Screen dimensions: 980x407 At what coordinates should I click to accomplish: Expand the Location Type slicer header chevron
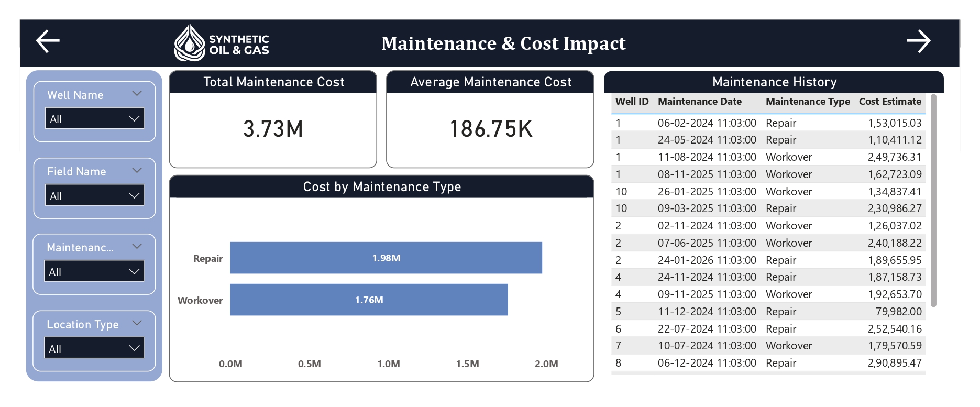[x=137, y=323]
